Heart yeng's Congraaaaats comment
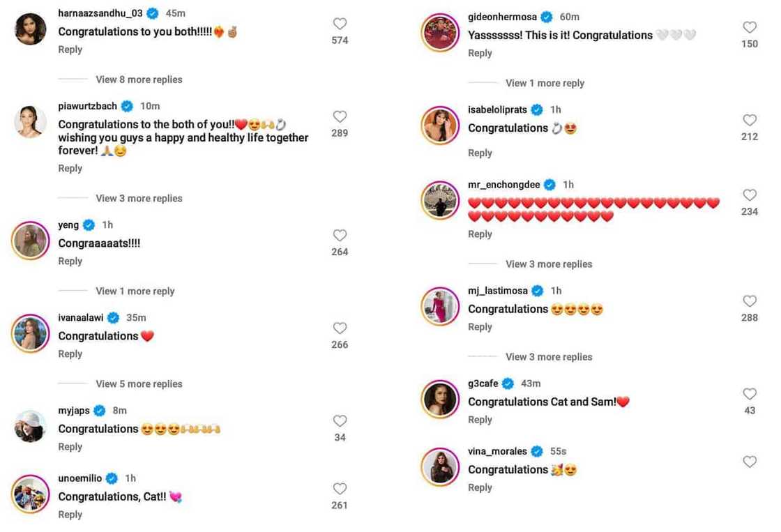Viewport: 781px width, 532px height. click(340, 236)
